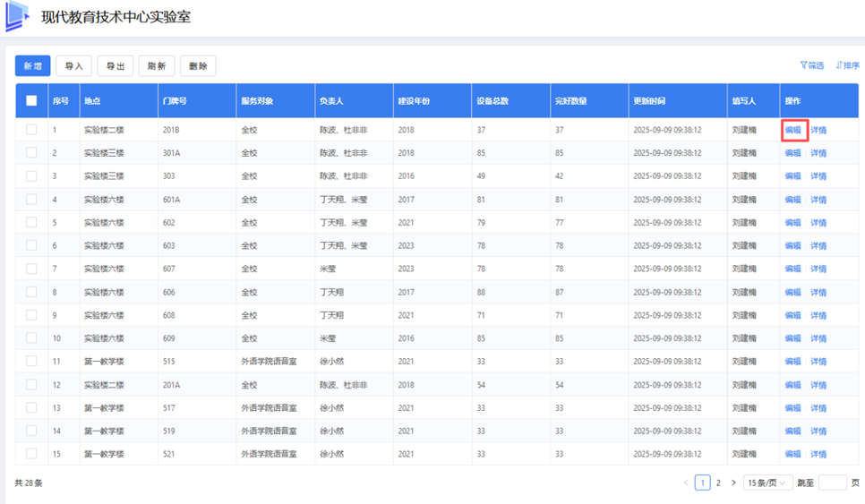The width and height of the screenshot is (865, 504).
Task: Expand the 15条/页 page size dropdown
Action: point(767,483)
